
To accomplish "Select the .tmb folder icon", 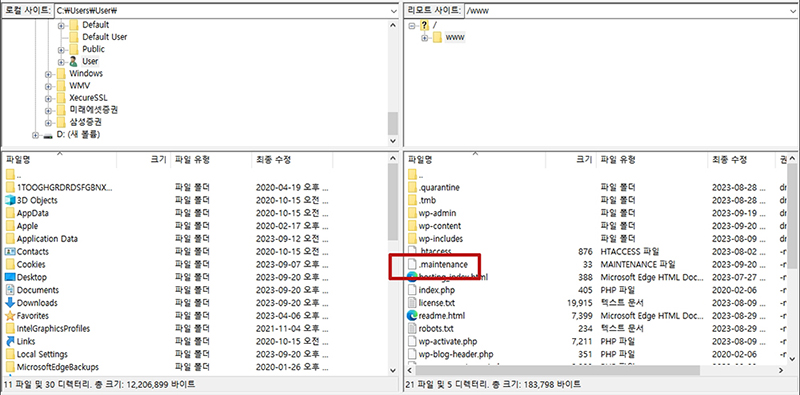I will coord(412,200).
